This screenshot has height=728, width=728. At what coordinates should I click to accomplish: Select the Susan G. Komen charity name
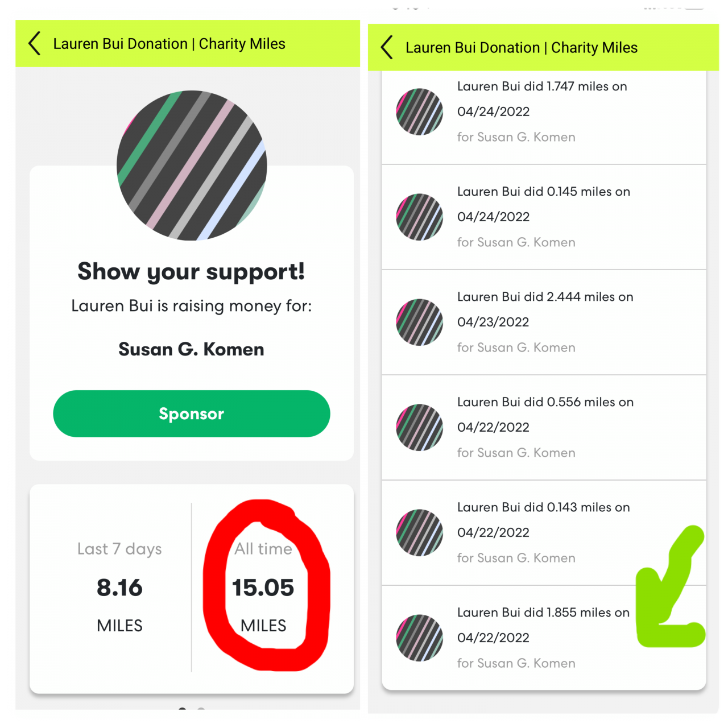[192, 349]
